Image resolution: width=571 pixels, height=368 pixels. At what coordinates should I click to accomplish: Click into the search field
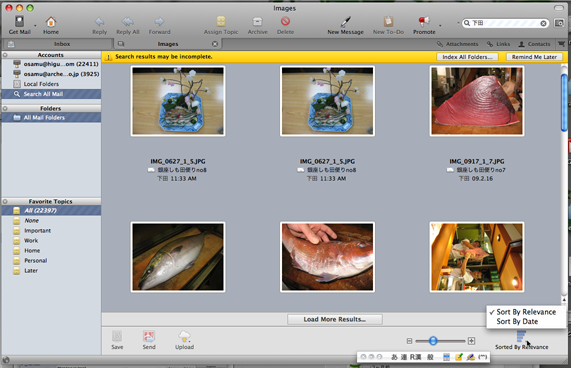point(505,23)
